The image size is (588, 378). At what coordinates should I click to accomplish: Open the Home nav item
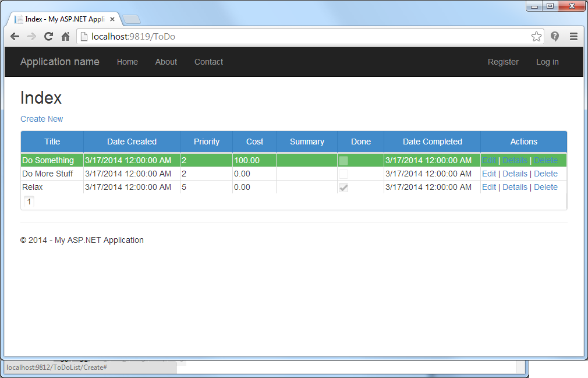pyautogui.click(x=127, y=62)
